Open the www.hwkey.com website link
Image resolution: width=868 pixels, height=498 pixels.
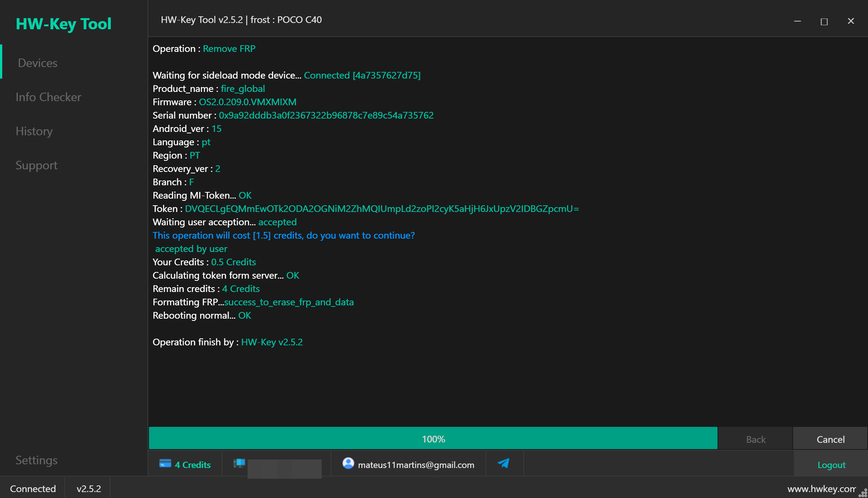tap(821, 489)
